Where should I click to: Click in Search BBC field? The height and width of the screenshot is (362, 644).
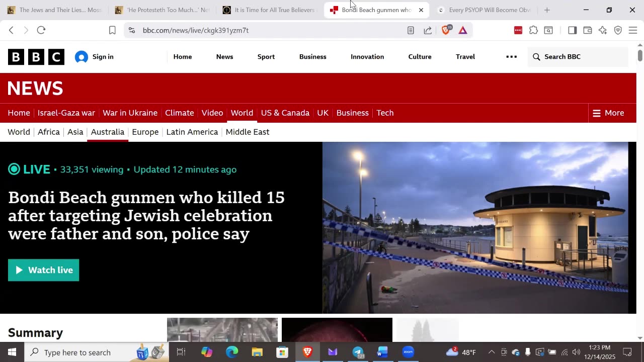point(578,57)
